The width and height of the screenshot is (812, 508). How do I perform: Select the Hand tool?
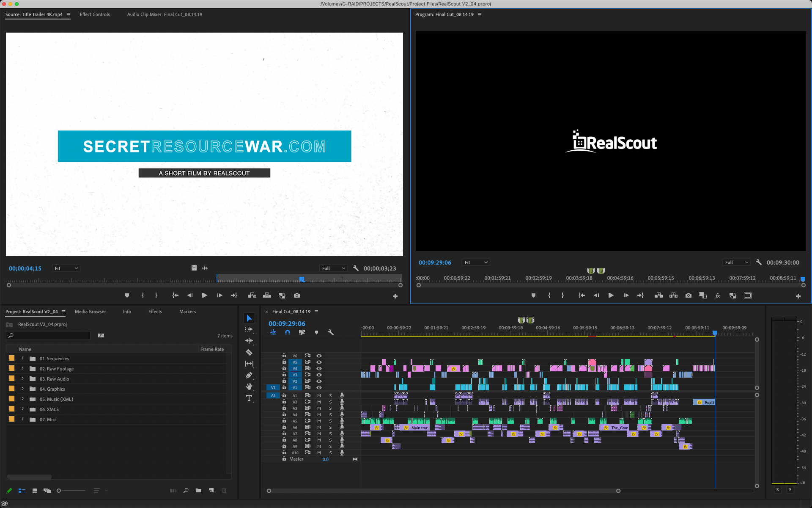(x=249, y=387)
